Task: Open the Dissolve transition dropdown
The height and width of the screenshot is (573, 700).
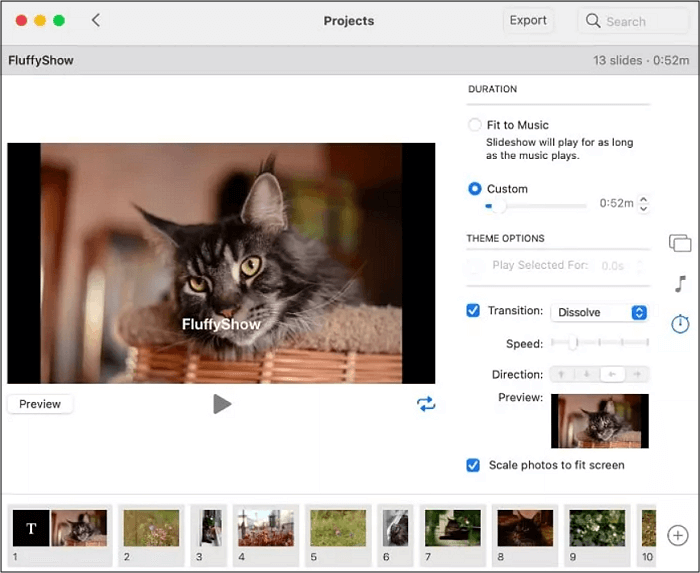Action: click(x=599, y=312)
